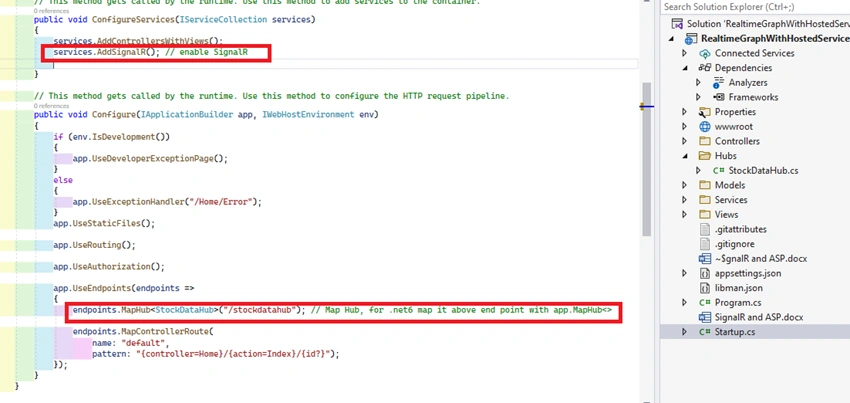This screenshot has height=403, width=850.
Task: Click the Services folder icon
Action: [705, 200]
